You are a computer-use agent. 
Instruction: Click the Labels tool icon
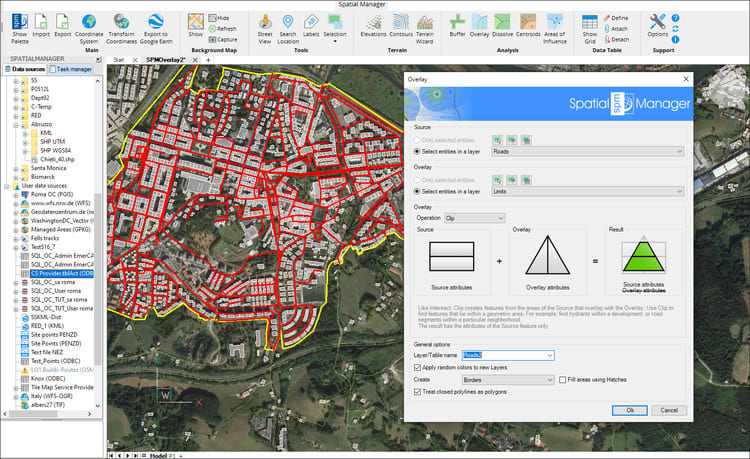coord(311,26)
